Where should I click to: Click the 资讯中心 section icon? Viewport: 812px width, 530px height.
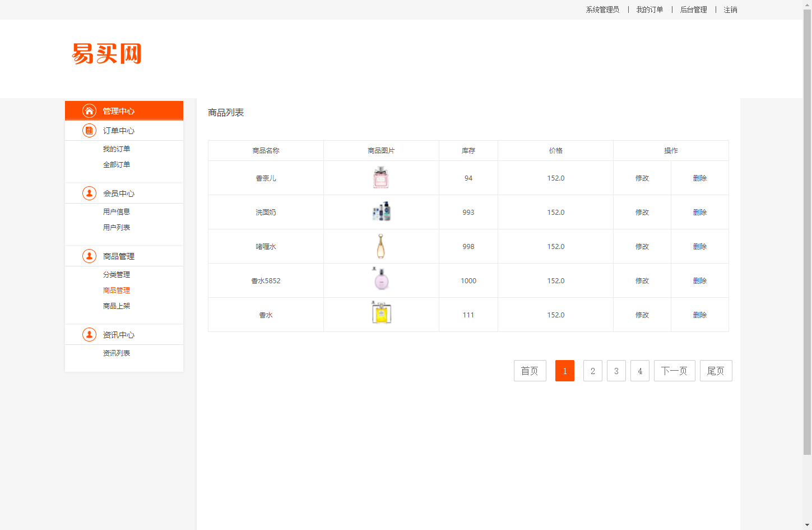coord(89,334)
